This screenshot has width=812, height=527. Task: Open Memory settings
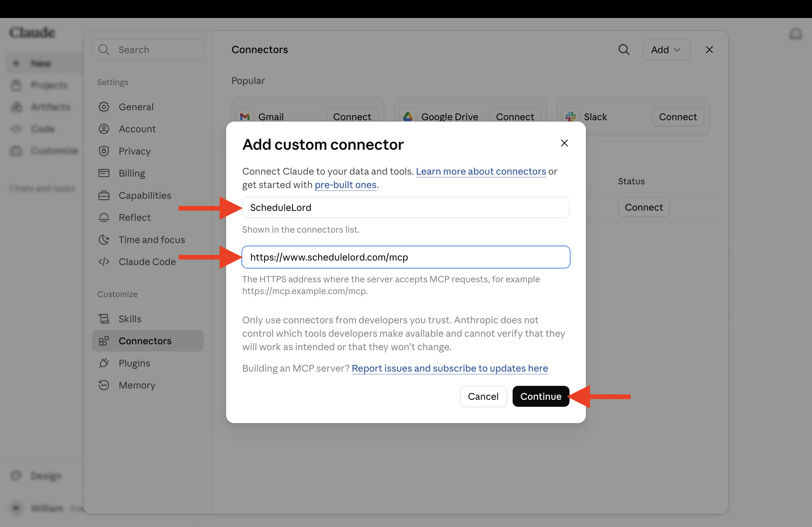pyautogui.click(x=148, y=385)
